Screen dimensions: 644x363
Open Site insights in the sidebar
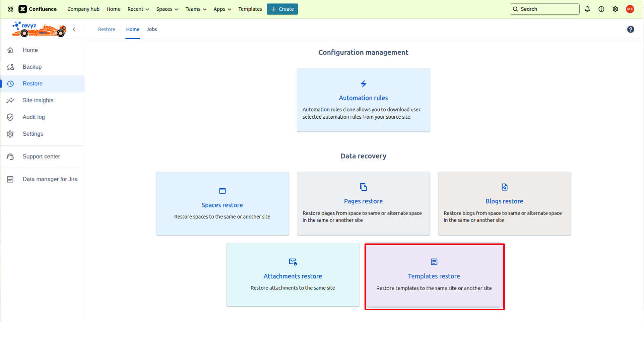[38, 100]
